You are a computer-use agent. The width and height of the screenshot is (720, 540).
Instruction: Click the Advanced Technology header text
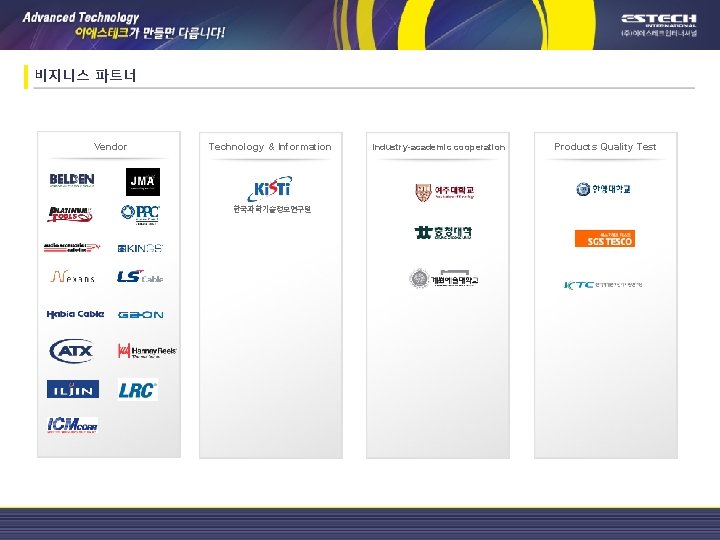[81, 17]
